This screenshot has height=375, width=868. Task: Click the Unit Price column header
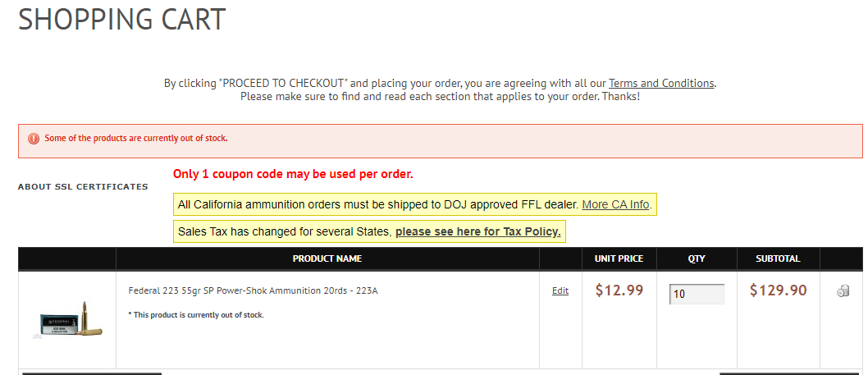point(619,258)
